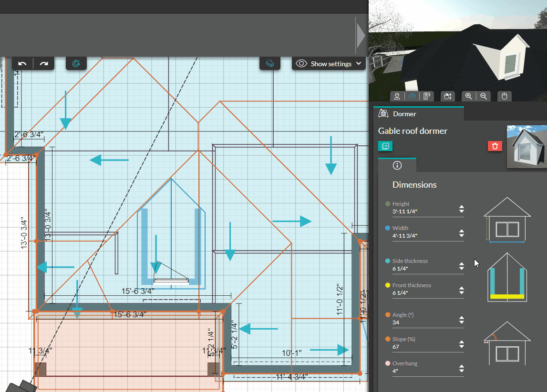Zoom in on the 3D preview
The image size is (547, 392).
point(468,96)
